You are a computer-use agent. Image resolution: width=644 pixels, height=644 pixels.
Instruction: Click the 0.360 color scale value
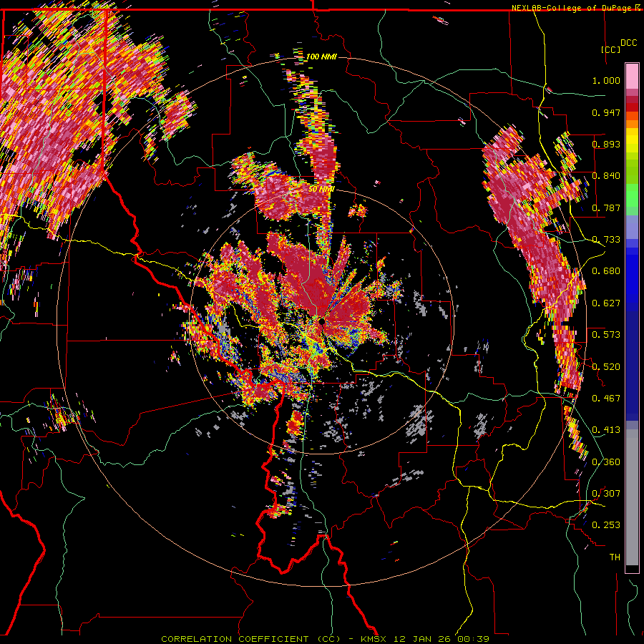tap(606, 462)
